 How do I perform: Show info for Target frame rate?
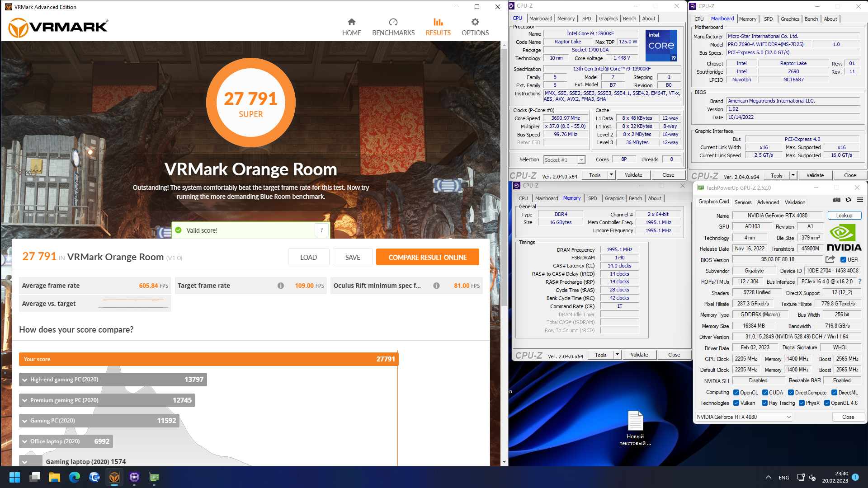tap(280, 286)
